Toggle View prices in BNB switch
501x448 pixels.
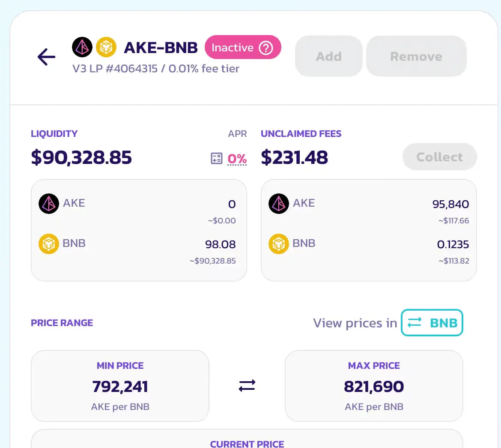432,323
